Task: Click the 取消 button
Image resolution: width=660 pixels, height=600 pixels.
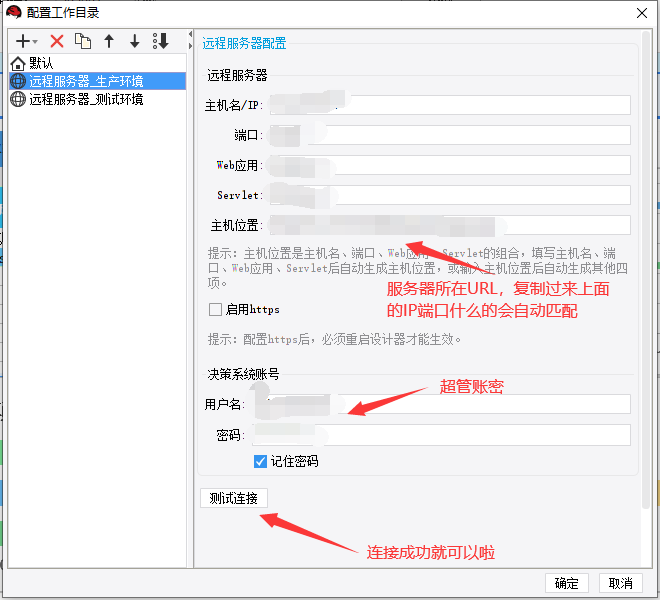Action: [x=621, y=583]
